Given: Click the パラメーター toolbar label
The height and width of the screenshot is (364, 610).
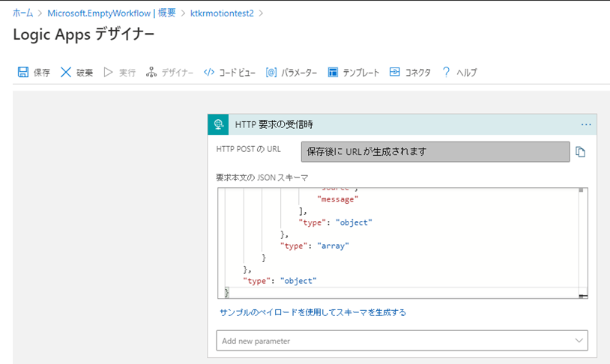Looking at the screenshot, I should pos(299,73).
